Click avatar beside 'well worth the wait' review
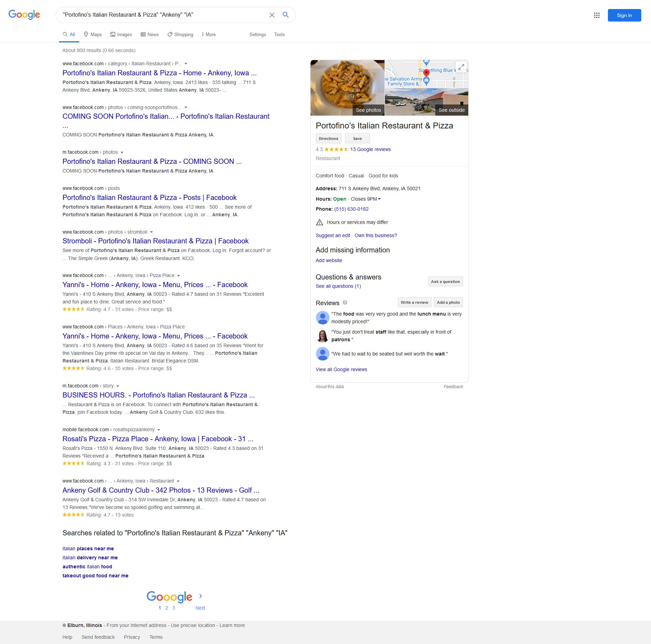 [x=322, y=354]
